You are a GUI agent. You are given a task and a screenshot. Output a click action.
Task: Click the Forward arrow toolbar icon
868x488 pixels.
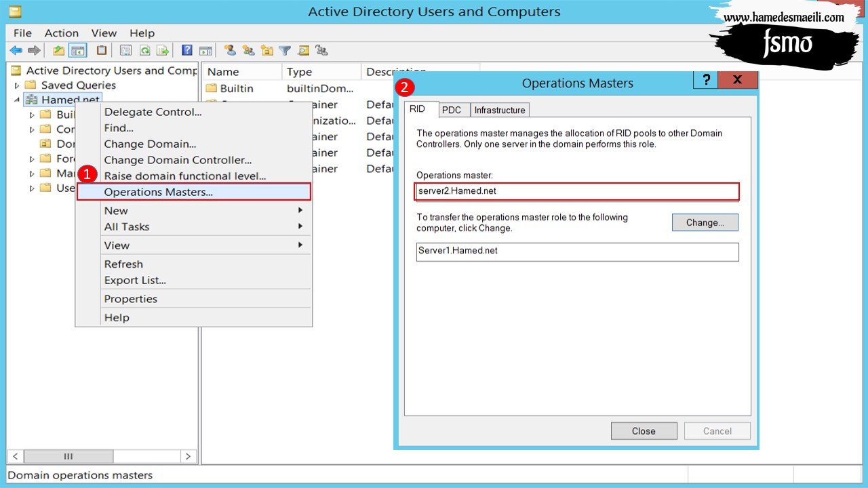[34, 50]
